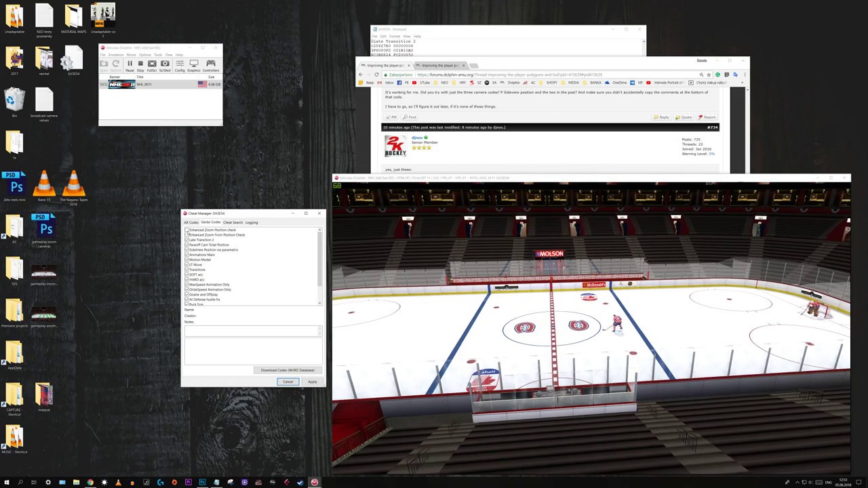Reload the forum page in browser

pos(376,75)
